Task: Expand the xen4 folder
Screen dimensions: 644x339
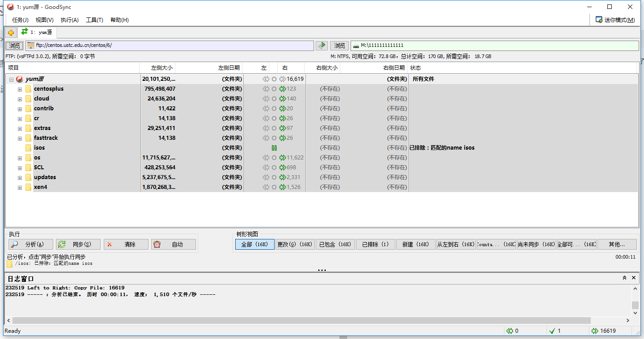Action: (x=20, y=188)
